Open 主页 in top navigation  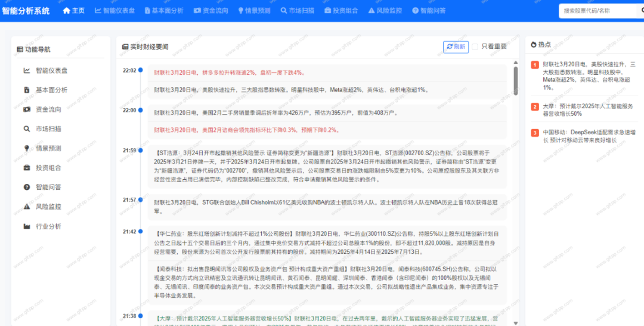(74, 11)
